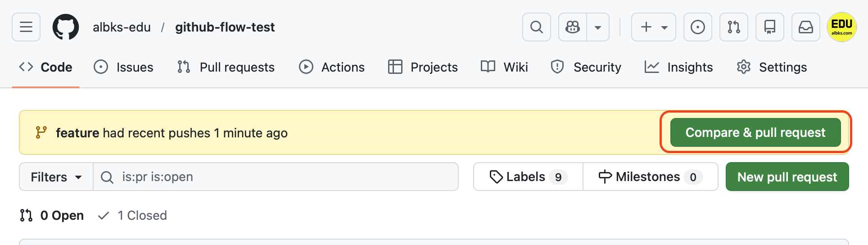This screenshot has width=868, height=245.
Task: Click the New pull request button
Action: pyautogui.click(x=787, y=177)
